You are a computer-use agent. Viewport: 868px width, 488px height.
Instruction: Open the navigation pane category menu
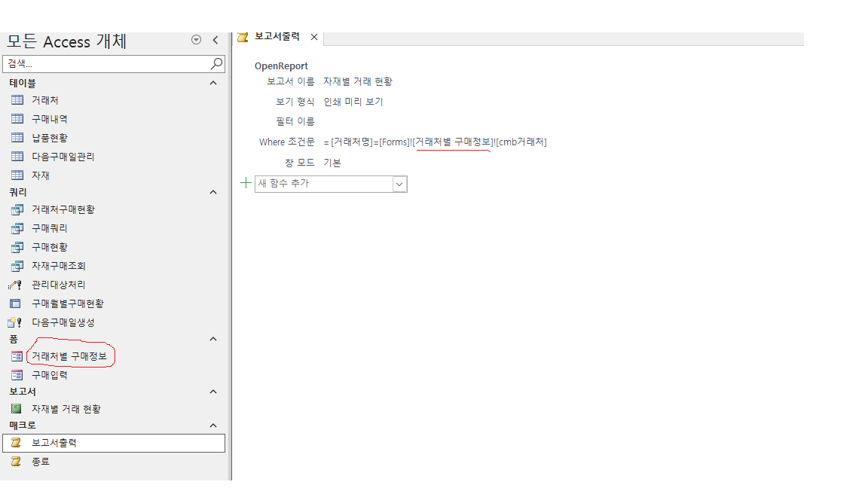coord(197,40)
